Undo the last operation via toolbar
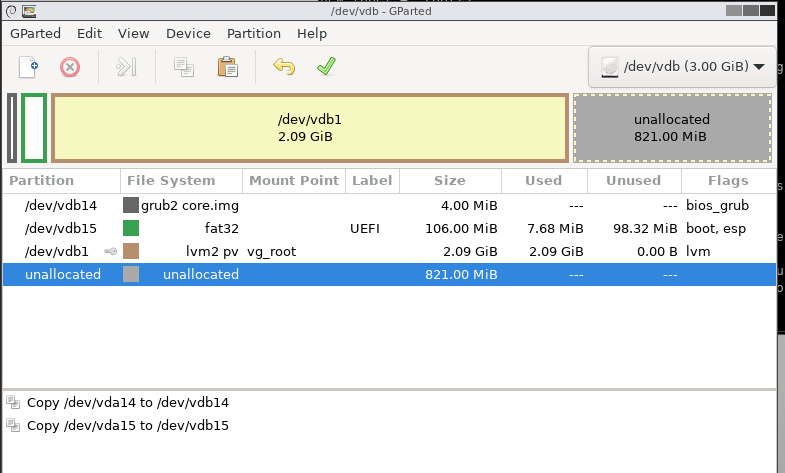This screenshot has width=785, height=473. (284, 67)
